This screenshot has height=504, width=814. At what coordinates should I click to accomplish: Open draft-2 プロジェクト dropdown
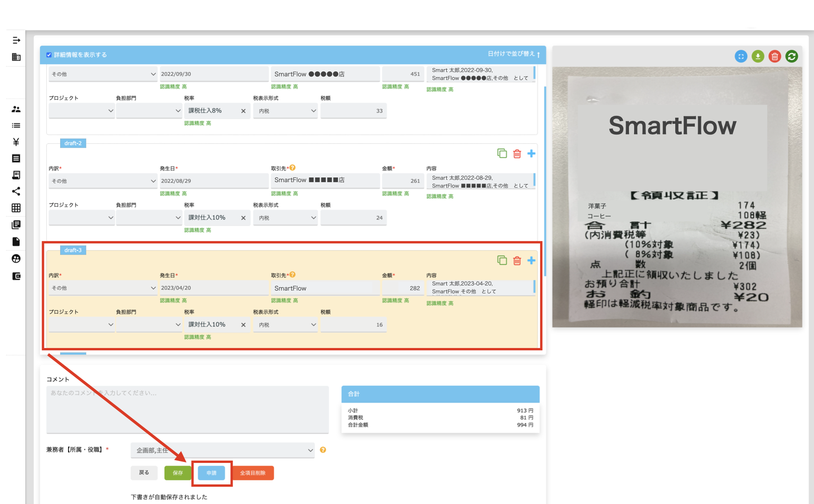[x=81, y=218]
